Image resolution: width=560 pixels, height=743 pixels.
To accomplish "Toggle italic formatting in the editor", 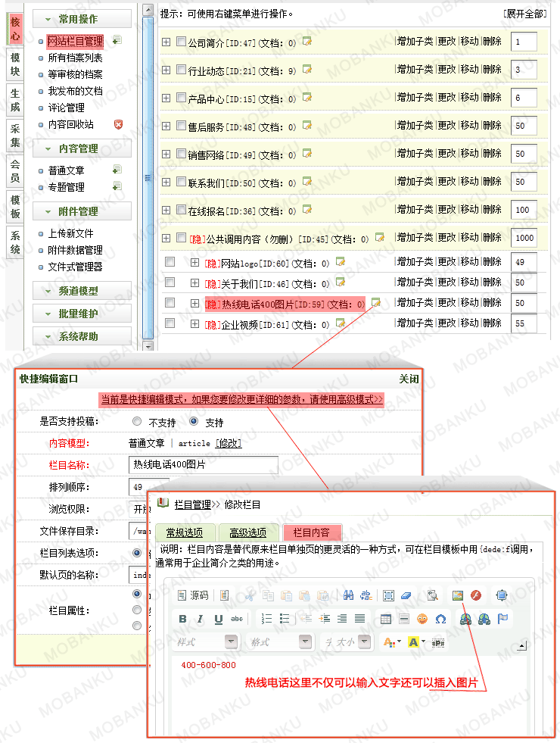I will [201, 618].
